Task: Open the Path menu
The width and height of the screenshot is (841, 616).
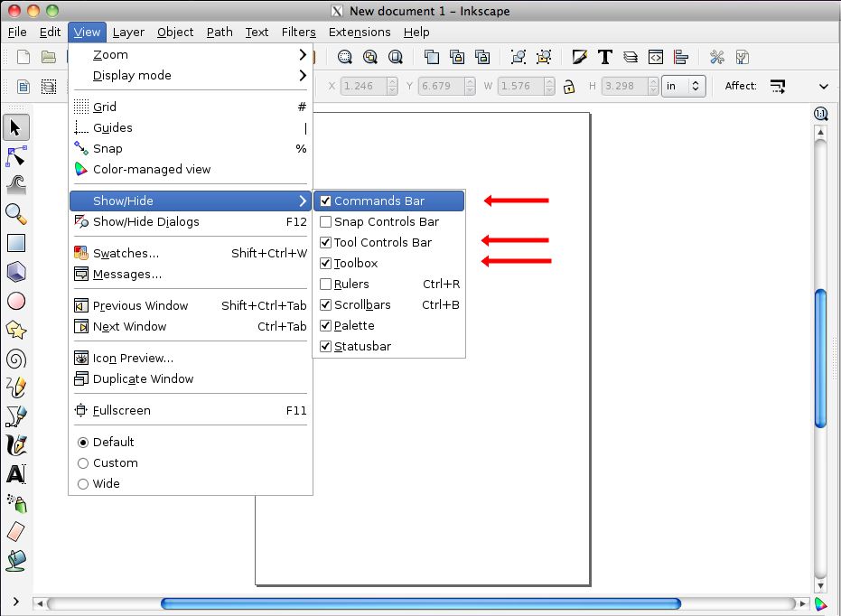Action: 220,33
